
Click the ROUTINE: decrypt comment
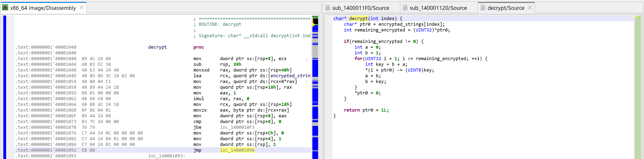(218, 24)
